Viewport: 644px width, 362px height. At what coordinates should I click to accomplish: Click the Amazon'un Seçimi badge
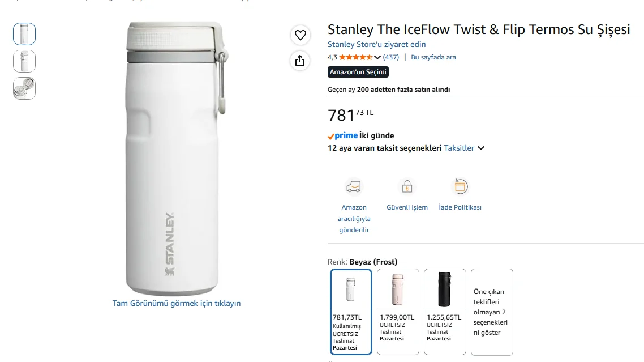click(358, 72)
